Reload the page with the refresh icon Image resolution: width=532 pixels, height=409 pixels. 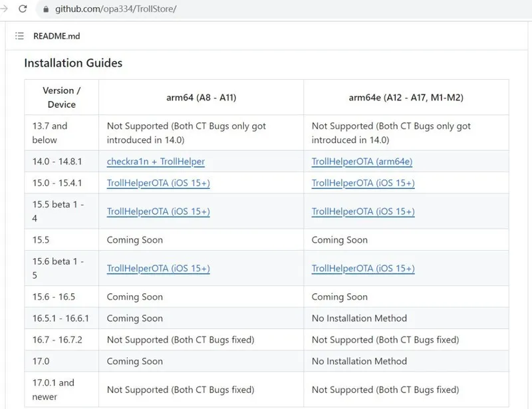[23, 9]
